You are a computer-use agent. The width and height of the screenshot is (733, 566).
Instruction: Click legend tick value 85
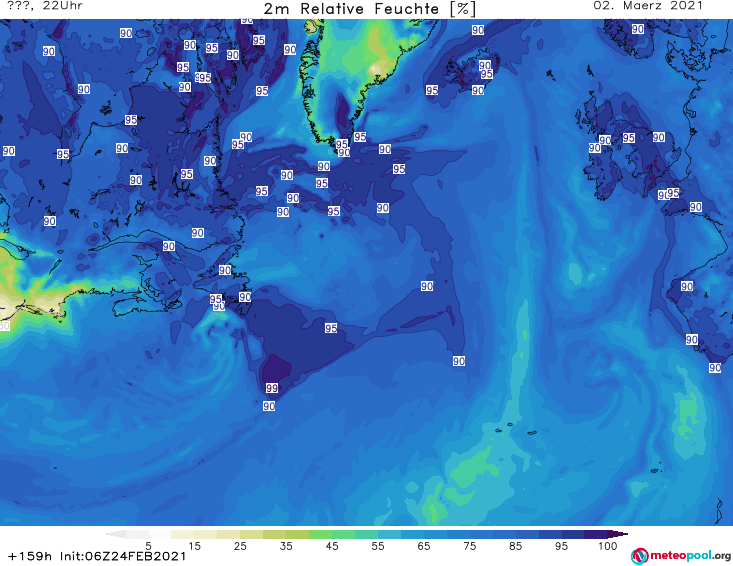tap(515, 546)
